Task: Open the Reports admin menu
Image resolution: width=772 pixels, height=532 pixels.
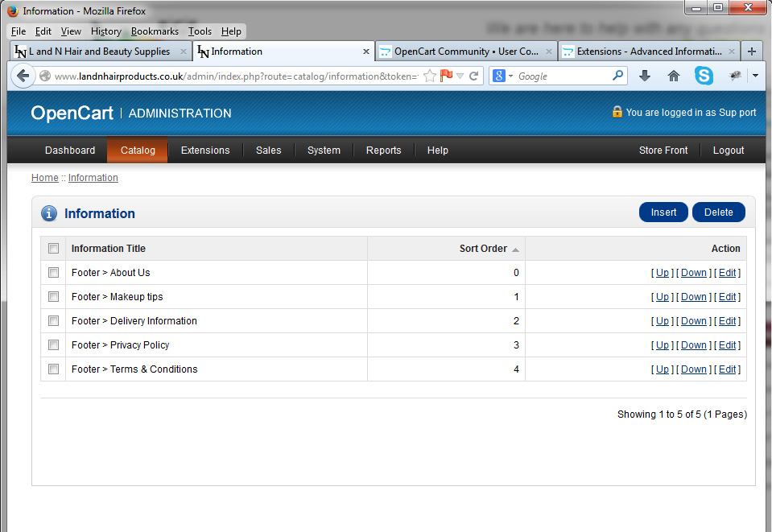Action: 383,150
